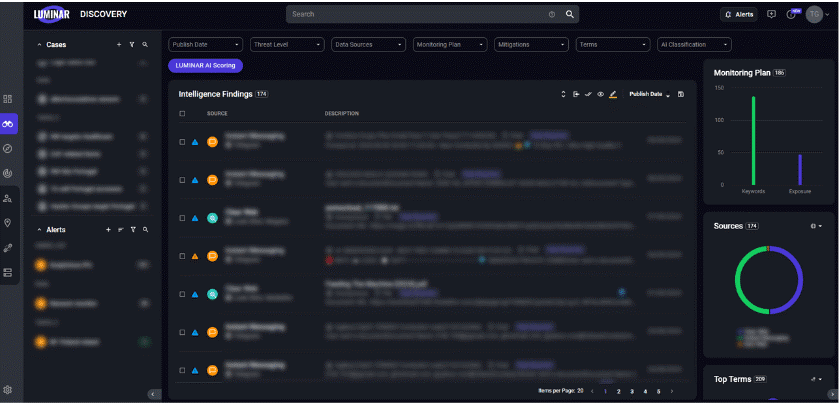
Task: Open the feedback chat icon beside Alerts
Action: pos(771,14)
